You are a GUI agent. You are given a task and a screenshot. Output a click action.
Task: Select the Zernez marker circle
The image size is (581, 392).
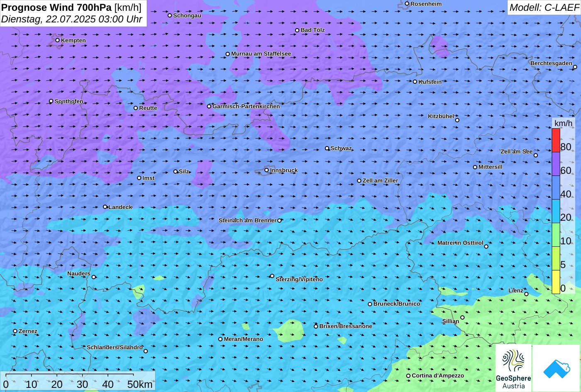(x=15, y=331)
